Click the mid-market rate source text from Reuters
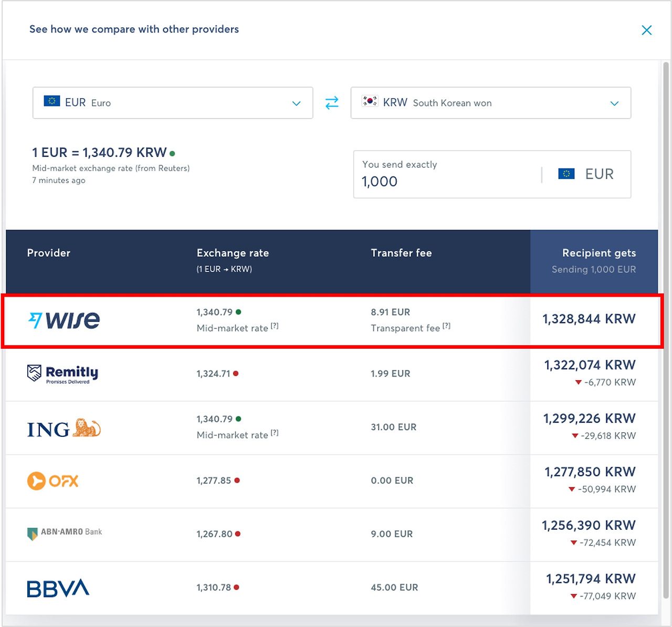The width and height of the screenshot is (672, 627). click(111, 169)
